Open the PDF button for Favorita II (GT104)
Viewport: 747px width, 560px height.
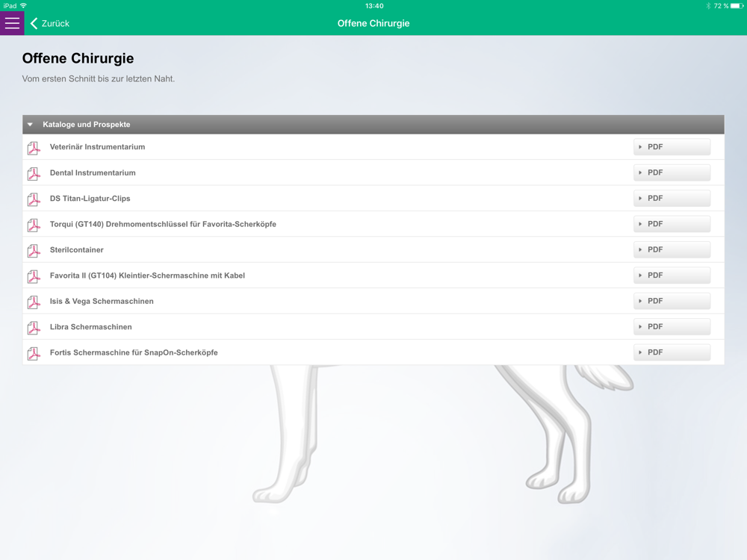coord(672,276)
